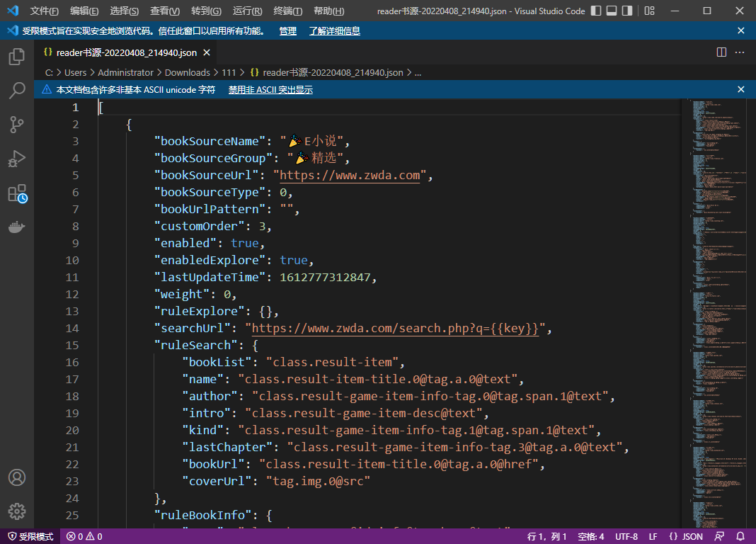Open the 帮助(H) menu
The image size is (756, 544).
coord(329,11)
